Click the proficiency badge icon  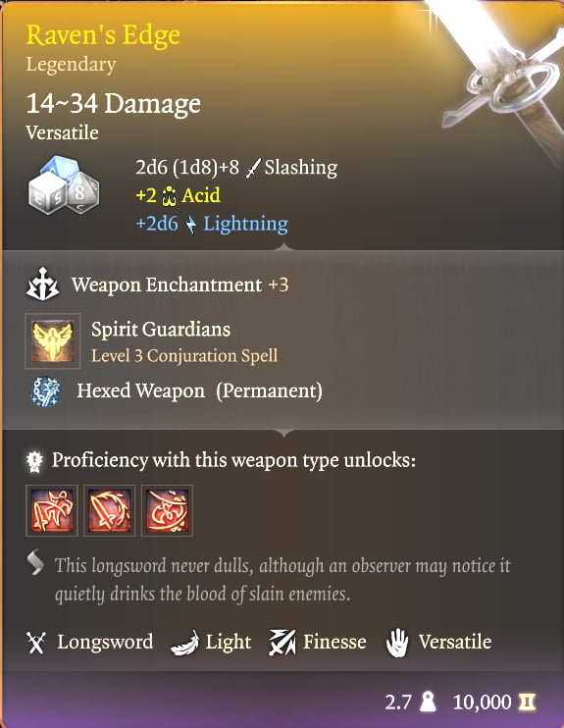34,461
